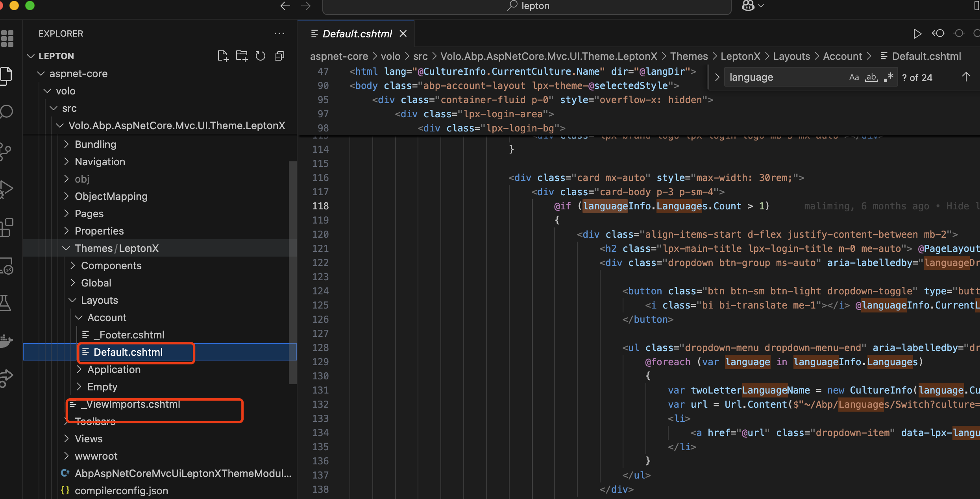Screen dimensions: 980x499
Task: Collapse the Layouts folder
Action: pos(99,300)
